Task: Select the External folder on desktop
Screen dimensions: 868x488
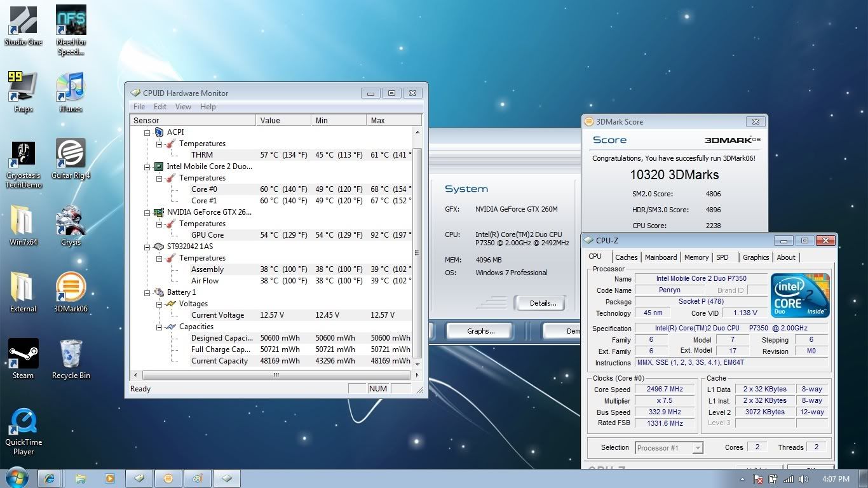Action: click(x=23, y=292)
